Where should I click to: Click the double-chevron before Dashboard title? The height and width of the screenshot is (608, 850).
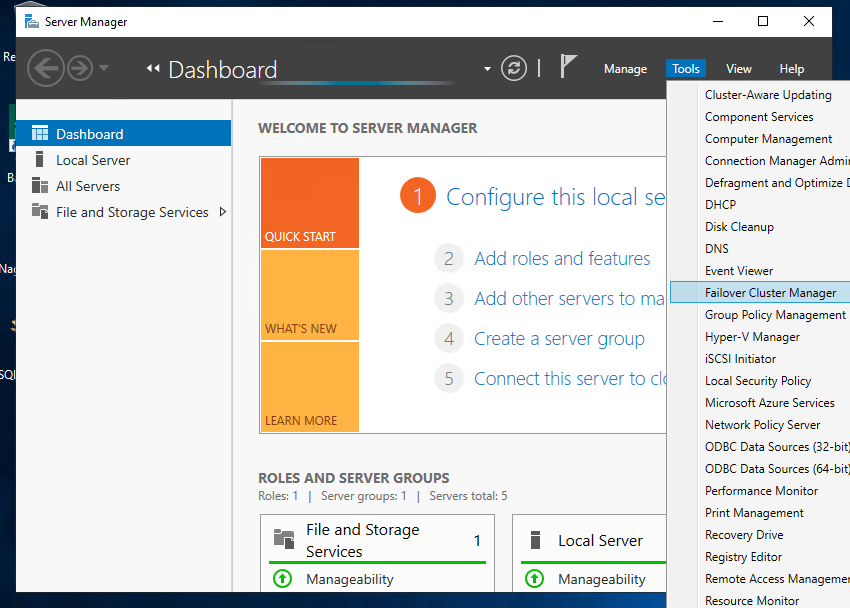[x=153, y=68]
